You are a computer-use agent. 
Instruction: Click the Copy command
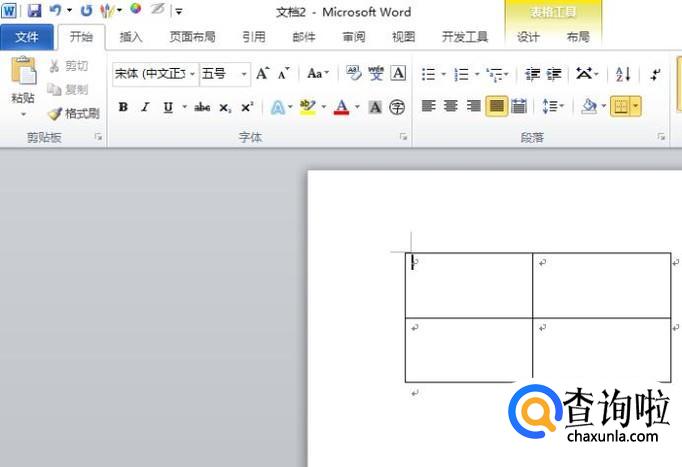click(x=69, y=90)
